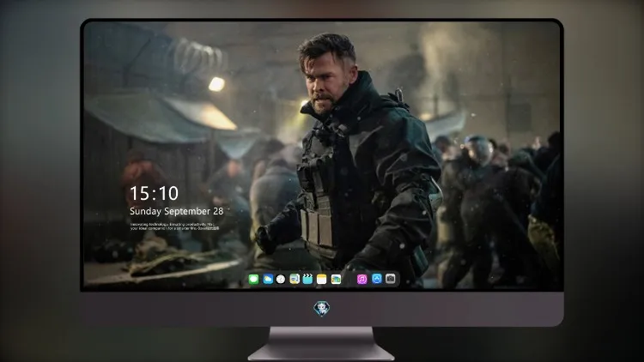Launch the Weather app from dock

tap(268, 280)
